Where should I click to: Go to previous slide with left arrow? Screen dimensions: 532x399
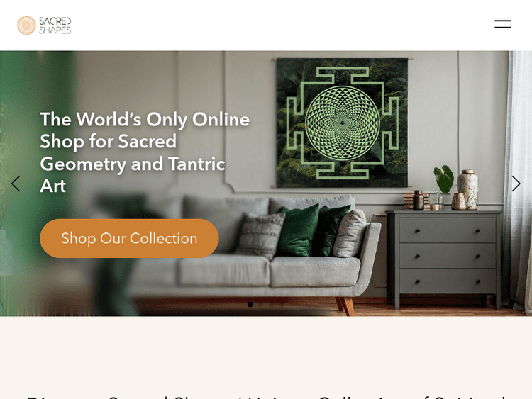tap(16, 184)
